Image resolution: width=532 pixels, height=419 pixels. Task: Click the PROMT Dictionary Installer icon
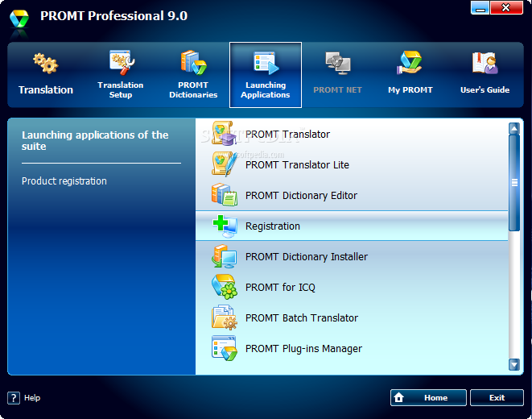pyautogui.click(x=225, y=256)
